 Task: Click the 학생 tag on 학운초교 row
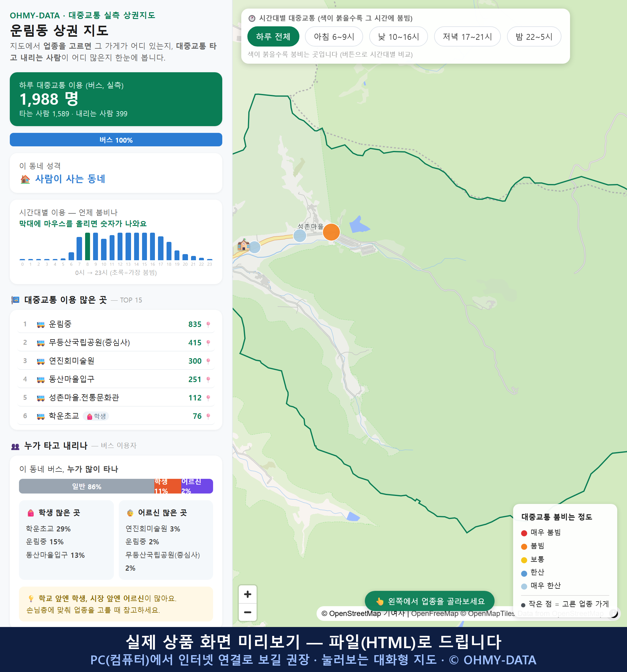tap(96, 416)
